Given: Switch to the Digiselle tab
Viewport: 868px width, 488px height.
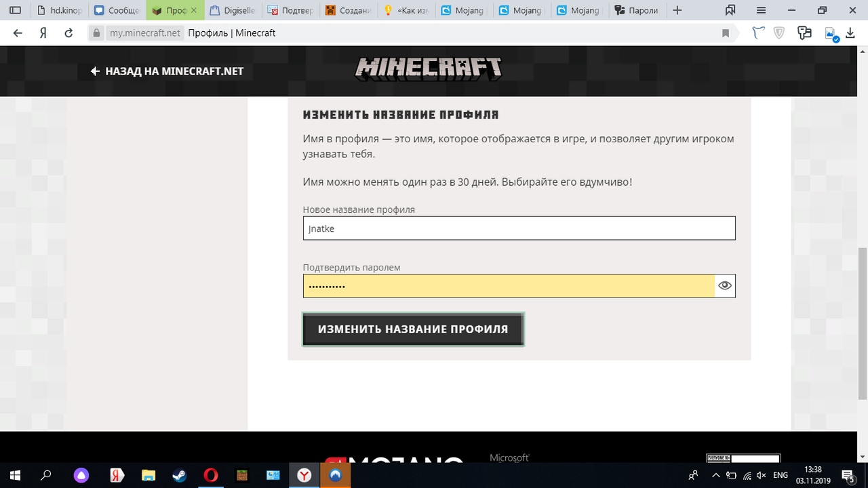Looking at the screenshot, I should (x=233, y=10).
